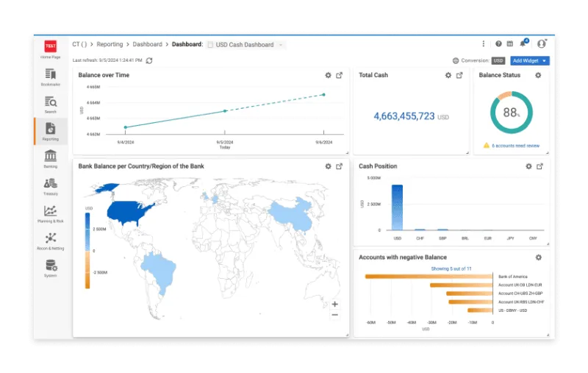Screen dimensions: 588x373
Task: Click the Reporting breadcrumb item
Action: click(110, 44)
